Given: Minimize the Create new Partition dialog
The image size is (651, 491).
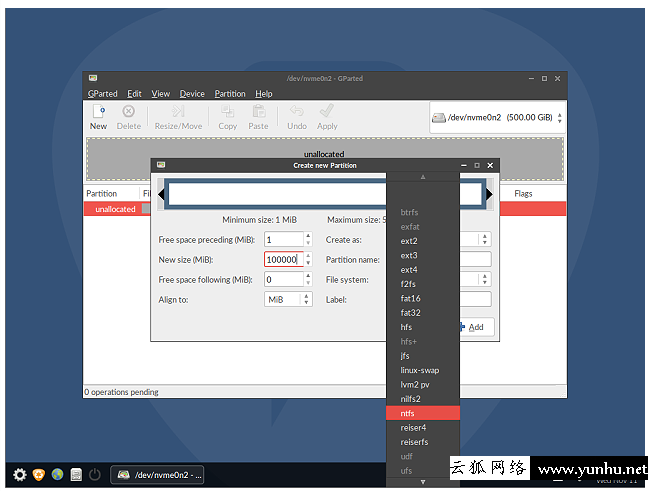Looking at the screenshot, I should pos(464,165).
